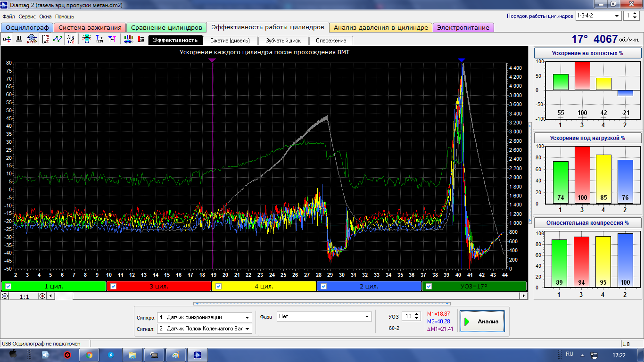Viewport: 644px width, 362px height.
Task: Switch to the Электропитание tab
Action: pyautogui.click(x=463, y=27)
